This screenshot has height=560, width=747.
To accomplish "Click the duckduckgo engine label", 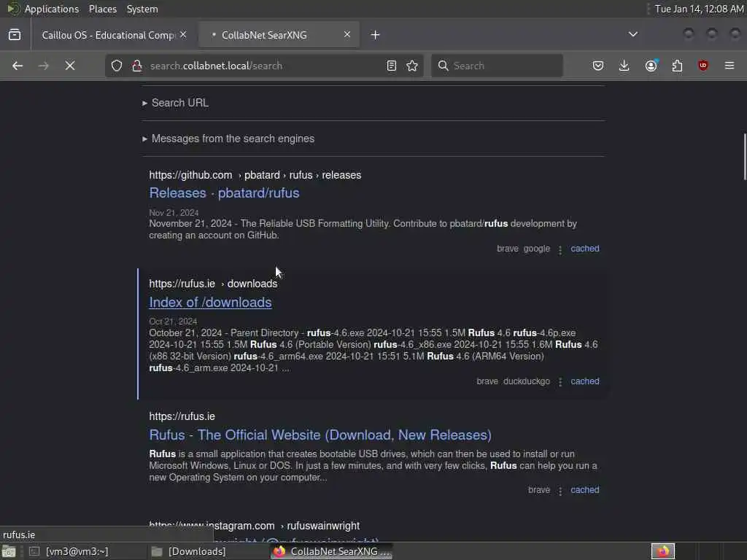I will point(527,381).
